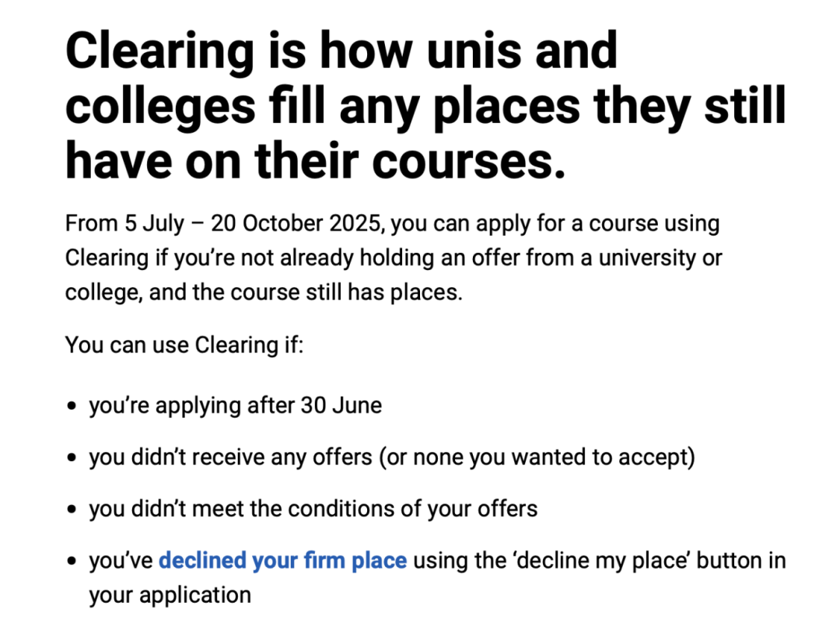This screenshot has height=623, width=840.
Task: Click the paragraph line 'Clearing if you're not already holding'
Action: [x=394, y=258]
